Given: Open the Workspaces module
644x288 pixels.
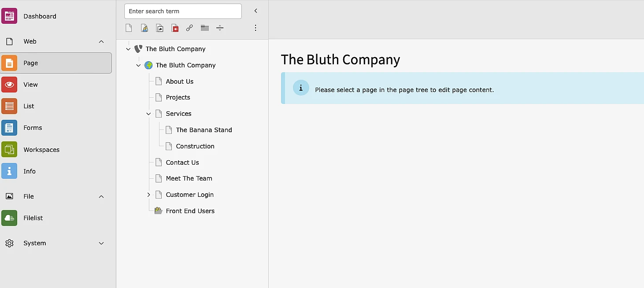Looking at the screenshot, I should tap(41, 150).
